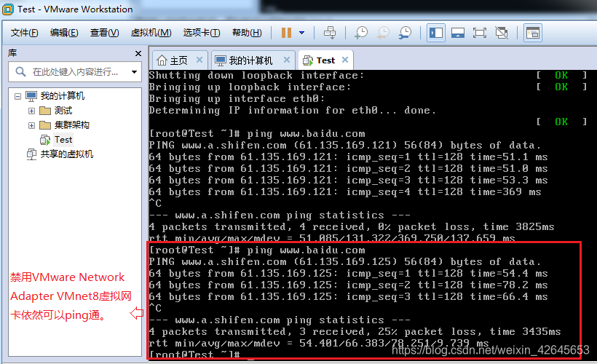The image size is (597, 364).
Task: Switch to the 主页 tab
Action: click(x=179, y=60)
